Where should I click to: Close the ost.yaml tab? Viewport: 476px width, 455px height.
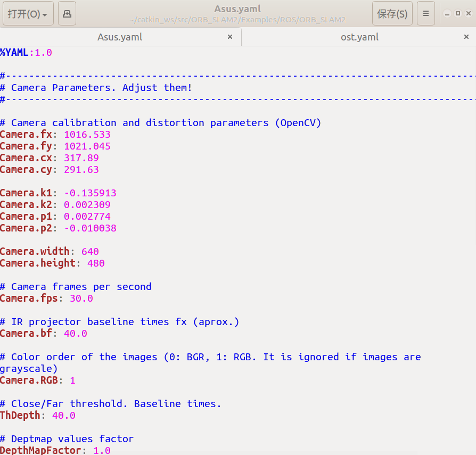pyautogui.click(x=466, y=37)
